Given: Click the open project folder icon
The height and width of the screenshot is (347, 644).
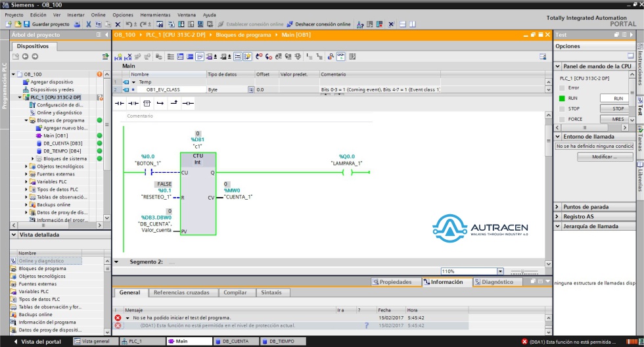Looking at the screenshot, I should (x=18, y=24).
